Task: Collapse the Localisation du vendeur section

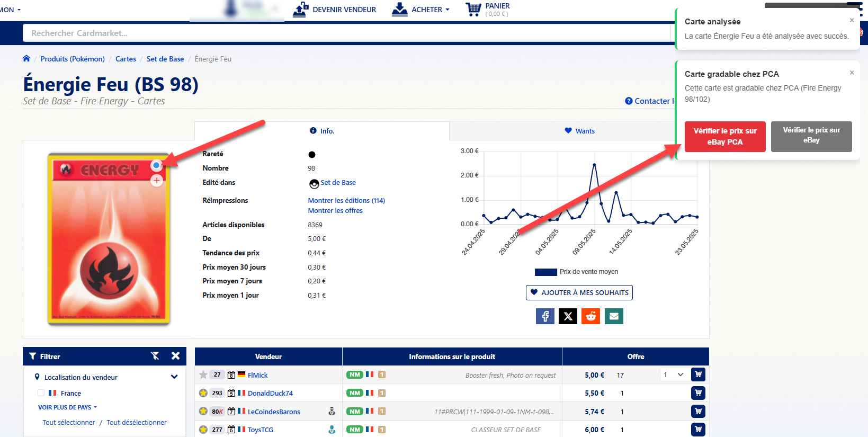Action: pos(174,377)
